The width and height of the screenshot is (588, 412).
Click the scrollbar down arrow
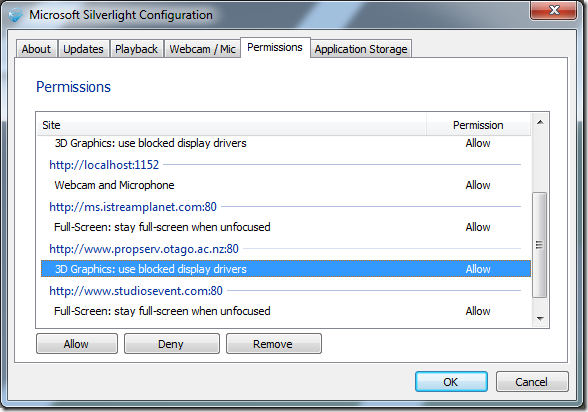pyautogui.click(x=540, y=319)
